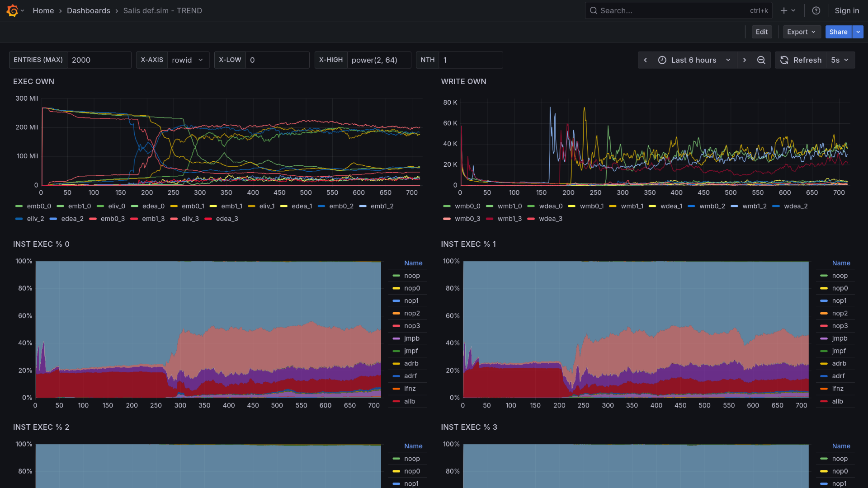This screenshot has width=868, height=488.
Task: Click the plus add new icon
Action: [784, 10]
